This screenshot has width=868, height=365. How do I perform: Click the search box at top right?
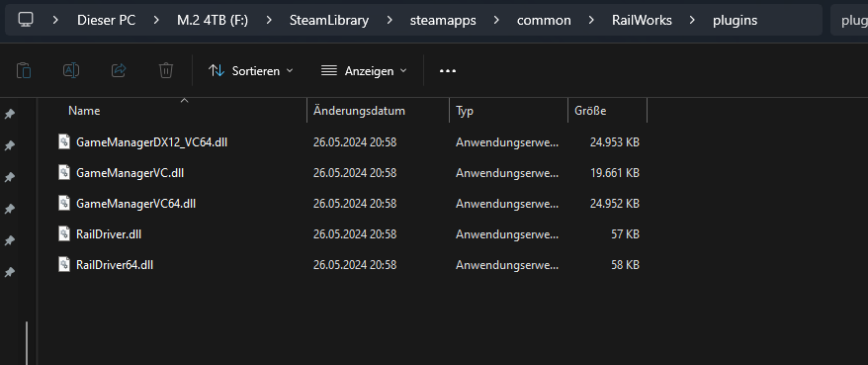click(x=849, y=21)
